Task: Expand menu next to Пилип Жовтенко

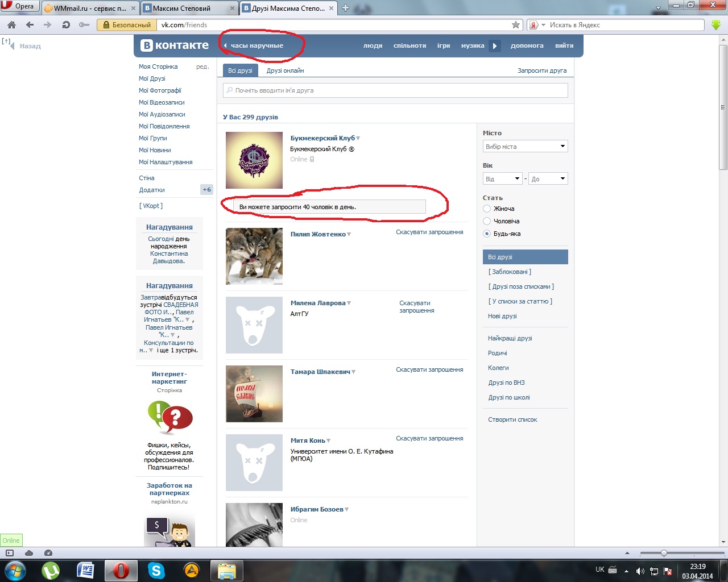Action: click(x=349, y=235)
